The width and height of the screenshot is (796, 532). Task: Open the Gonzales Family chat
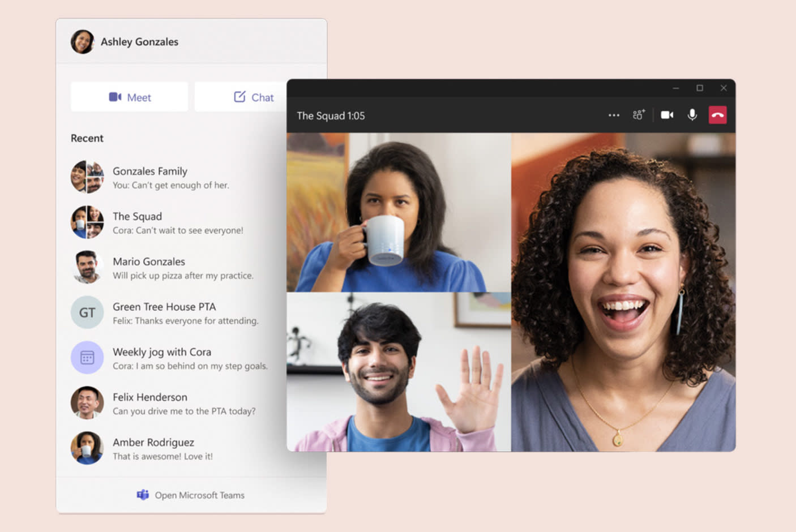tap(150, 177)
